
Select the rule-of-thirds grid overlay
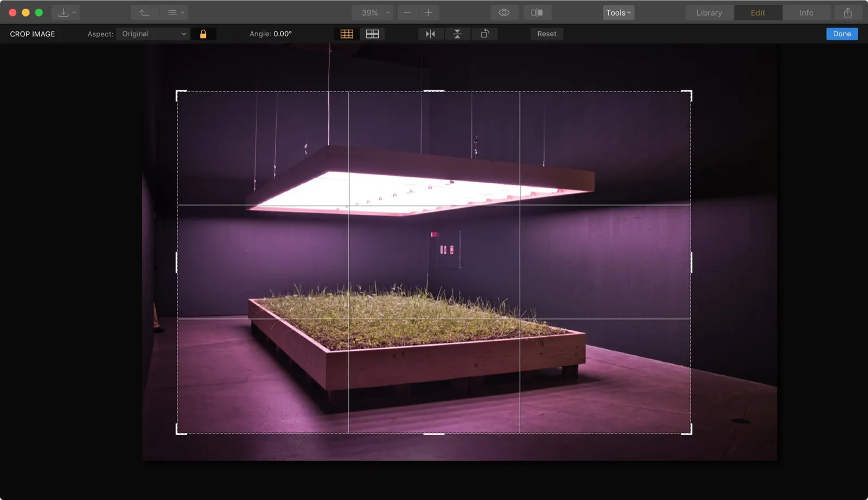347,34
